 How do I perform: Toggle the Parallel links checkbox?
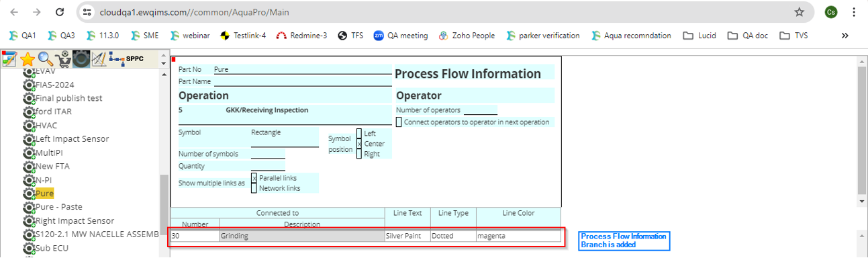pyautogui.click(x=254, y=178)
